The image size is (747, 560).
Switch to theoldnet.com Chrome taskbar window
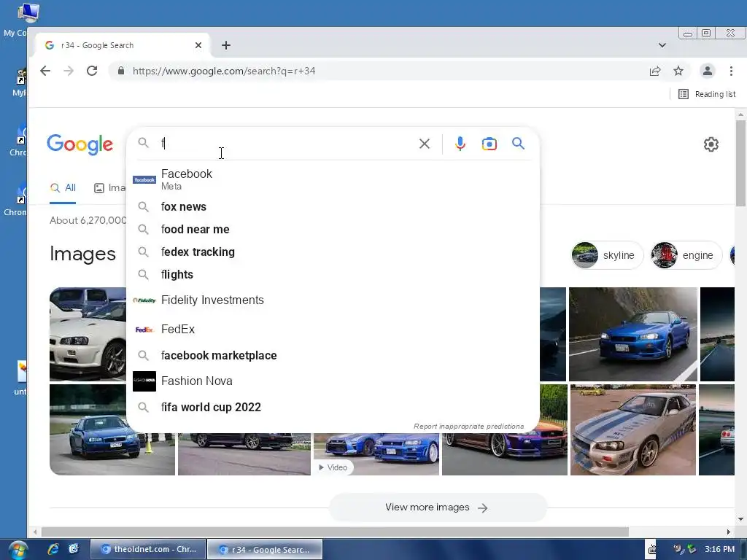(x=148, y=549)
